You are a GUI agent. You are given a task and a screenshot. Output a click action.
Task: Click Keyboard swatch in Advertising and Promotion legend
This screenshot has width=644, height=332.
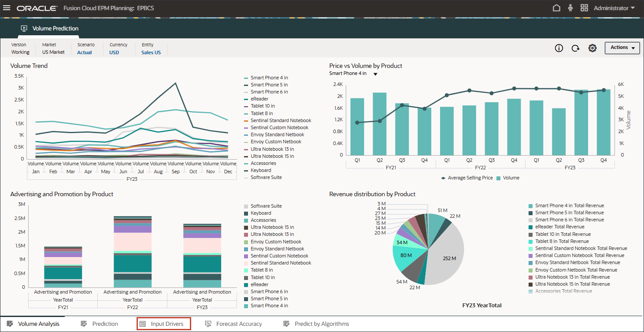coord(246,213)
